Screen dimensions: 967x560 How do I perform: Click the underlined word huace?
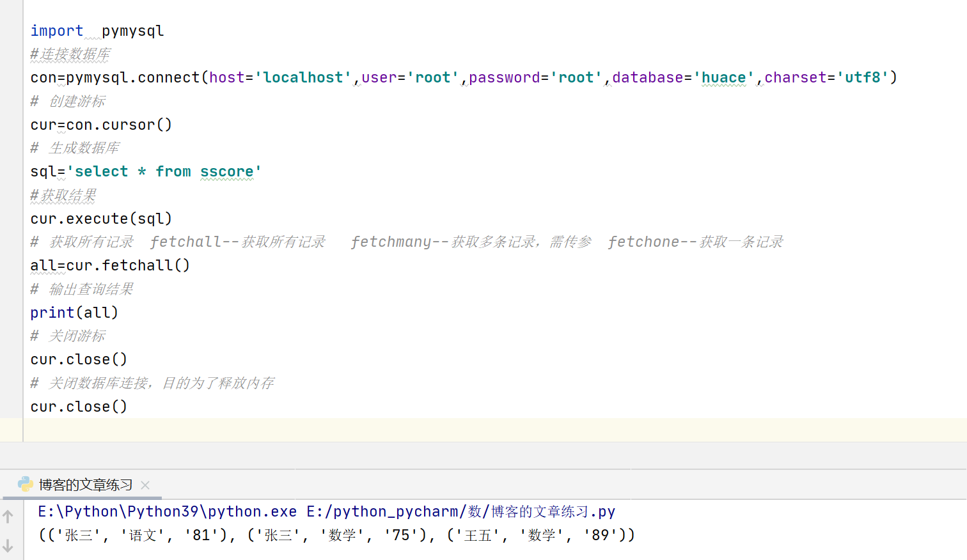click(x=724, y=77)
